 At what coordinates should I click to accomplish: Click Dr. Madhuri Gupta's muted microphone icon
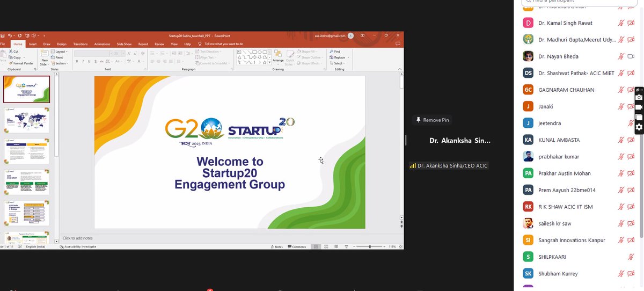pyautogui.click(x=621, y=40)
